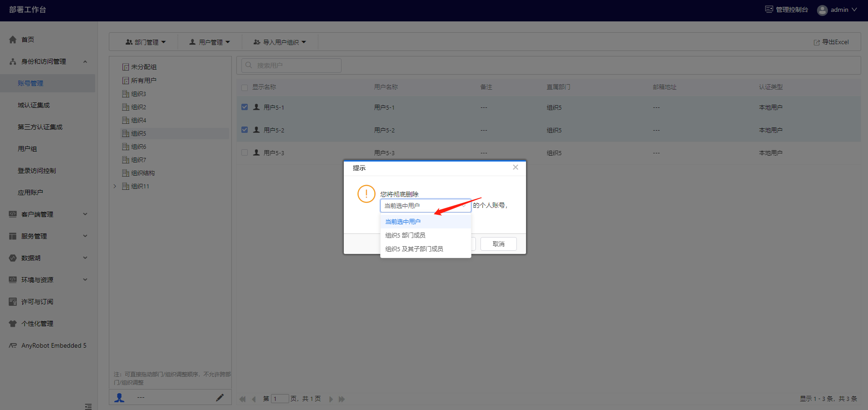
Task: Click the 搜索用户 search field
Action: (x=291, y=65)
